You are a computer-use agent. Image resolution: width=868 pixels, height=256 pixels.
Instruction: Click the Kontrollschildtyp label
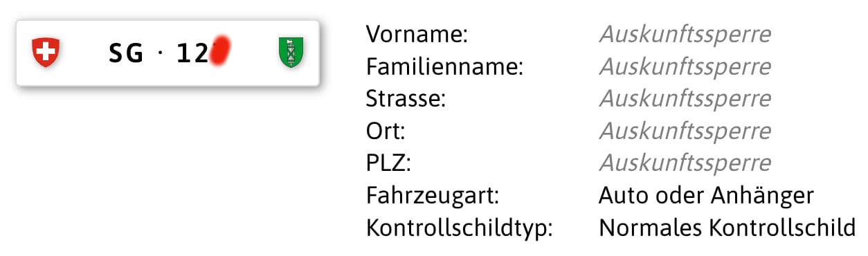[x=460, y=228]
